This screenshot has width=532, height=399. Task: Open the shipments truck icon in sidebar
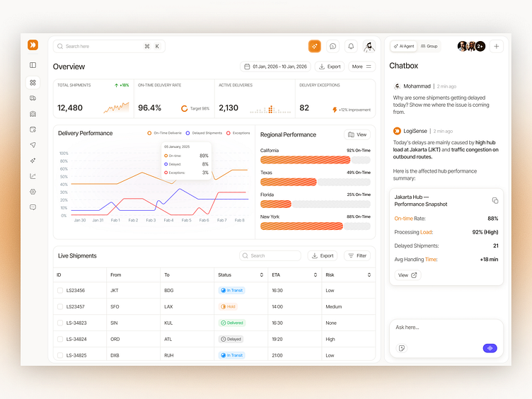coord(33,98)
